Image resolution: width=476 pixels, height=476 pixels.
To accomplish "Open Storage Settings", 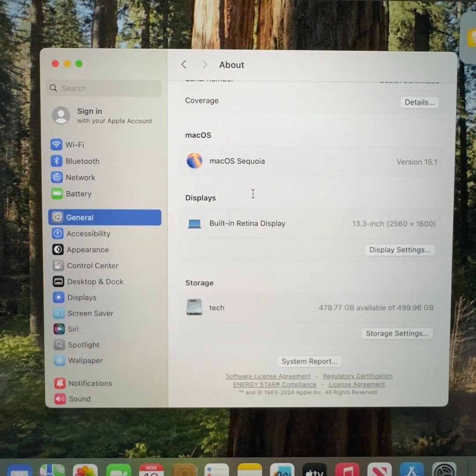I will pyautogui.click(x=397, y=333).
